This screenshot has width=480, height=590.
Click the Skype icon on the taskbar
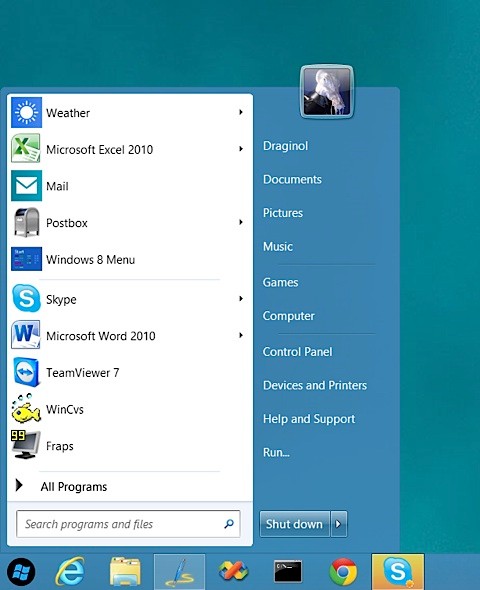(398, 572)
